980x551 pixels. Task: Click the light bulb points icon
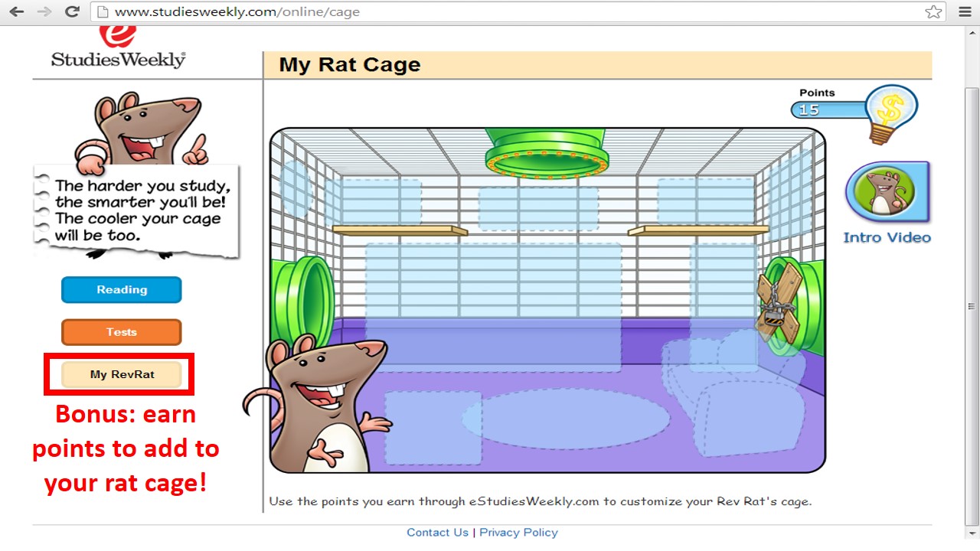pyautogui.click(x=893, y=113)
